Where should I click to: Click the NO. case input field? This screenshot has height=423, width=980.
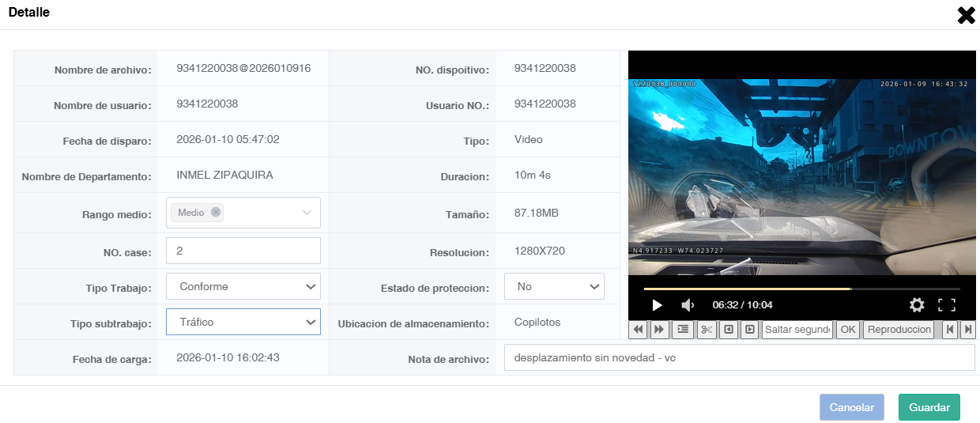243,251
